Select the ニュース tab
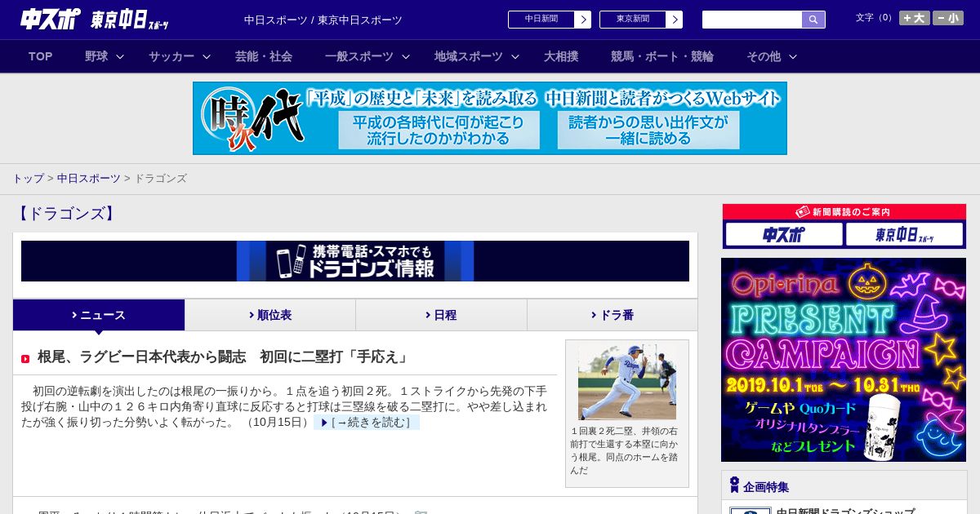Viewport: 980px width, 514px height. point(99,315)
